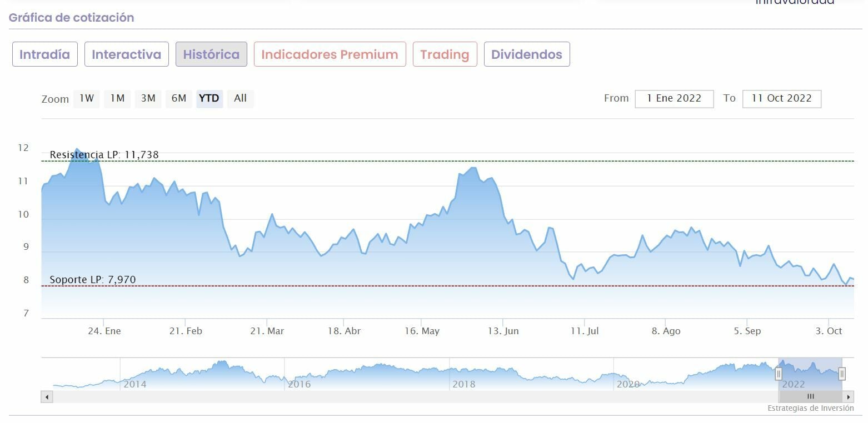Image resolution: width=868 pixels, height=423 pixels.
Task: Open the Estrategias de Inversión credit link
Action: [x=810, y=408]
